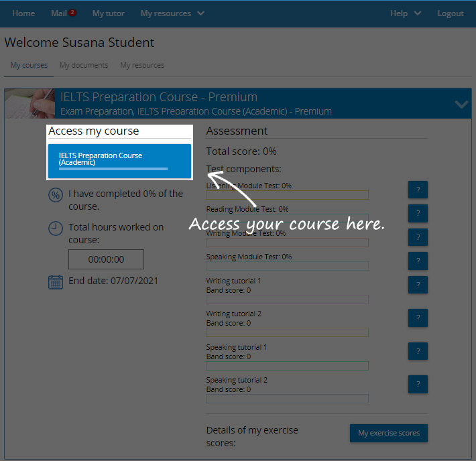Open help for Writing Module Test
Viewport: 476px width, 461px height.
pyautogui.click(x=418, y=237)
